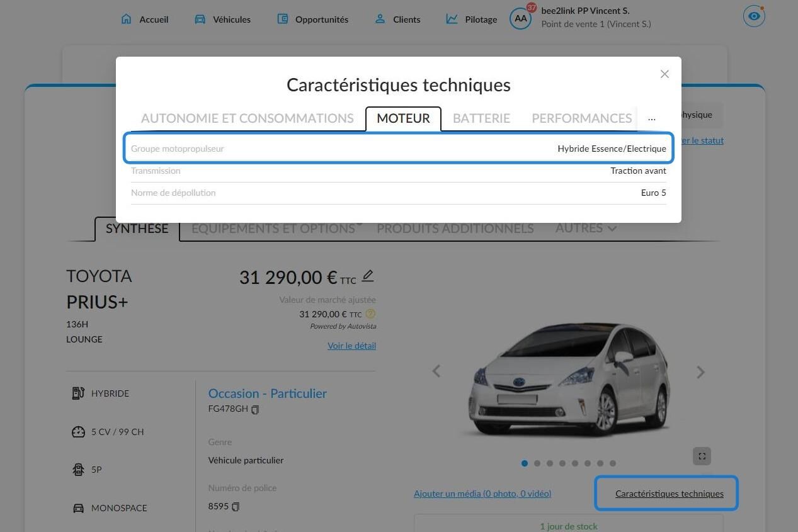Click Ajouter un média link

[482, 494]
